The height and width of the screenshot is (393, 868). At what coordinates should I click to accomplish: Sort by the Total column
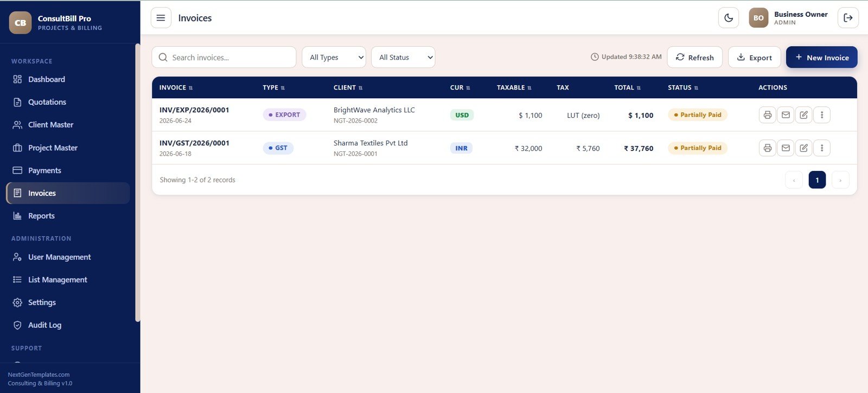627,87
